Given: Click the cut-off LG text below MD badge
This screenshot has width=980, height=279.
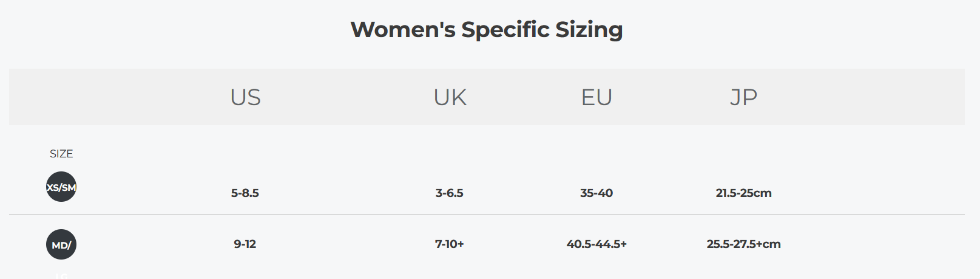Looking at the screenshot, I should pos(61,276).
